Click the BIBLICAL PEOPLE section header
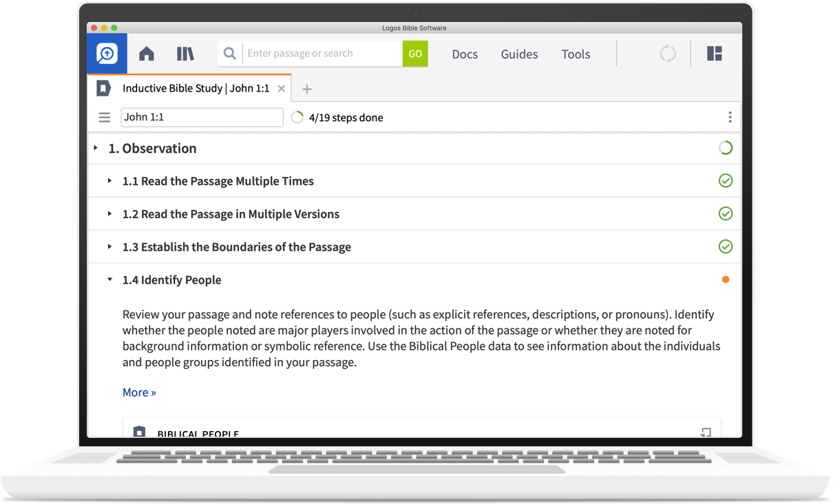 (x=198, y=433)
